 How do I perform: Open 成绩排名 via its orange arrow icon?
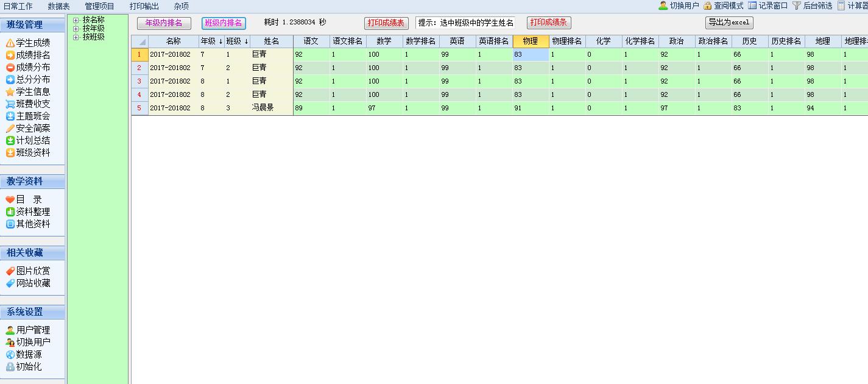tap(10, 55)
